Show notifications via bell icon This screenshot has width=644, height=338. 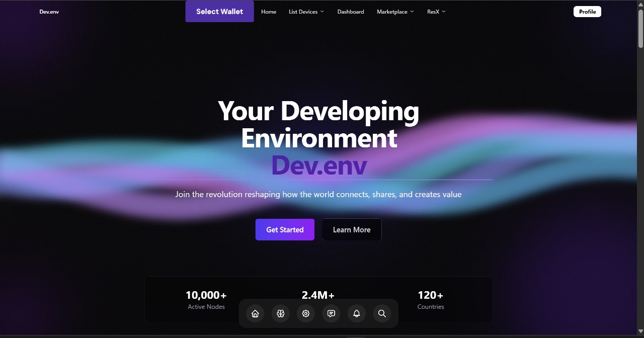(357, 313)
